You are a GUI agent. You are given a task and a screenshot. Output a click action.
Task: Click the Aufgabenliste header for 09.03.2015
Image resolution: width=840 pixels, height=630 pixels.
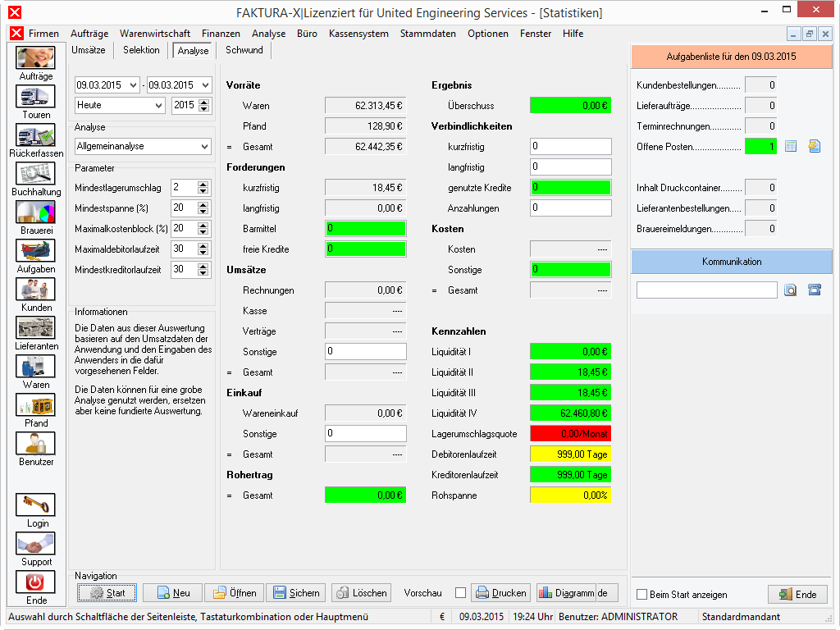(x=731, y=57)
